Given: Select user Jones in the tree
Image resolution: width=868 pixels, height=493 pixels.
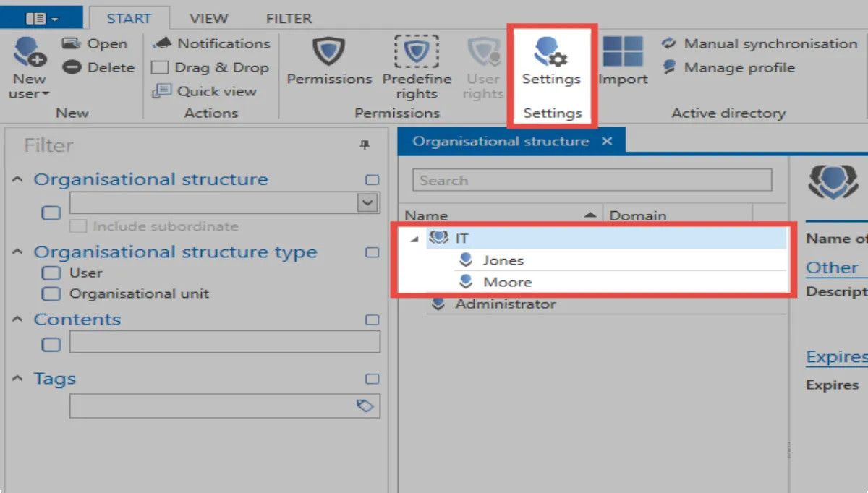Looking at the screenshot, I should point(620,260).
